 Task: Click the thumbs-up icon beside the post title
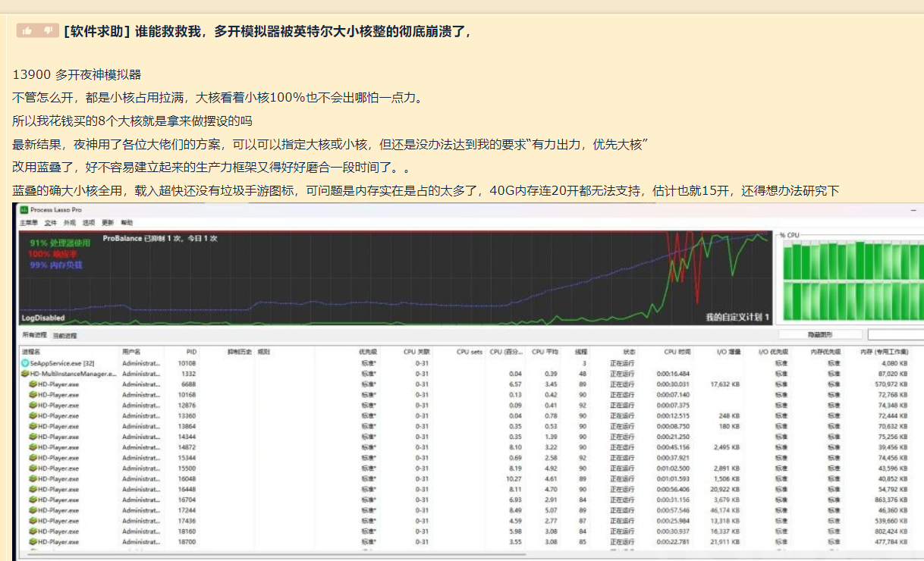pyautogui.click(x=28, y=30)
